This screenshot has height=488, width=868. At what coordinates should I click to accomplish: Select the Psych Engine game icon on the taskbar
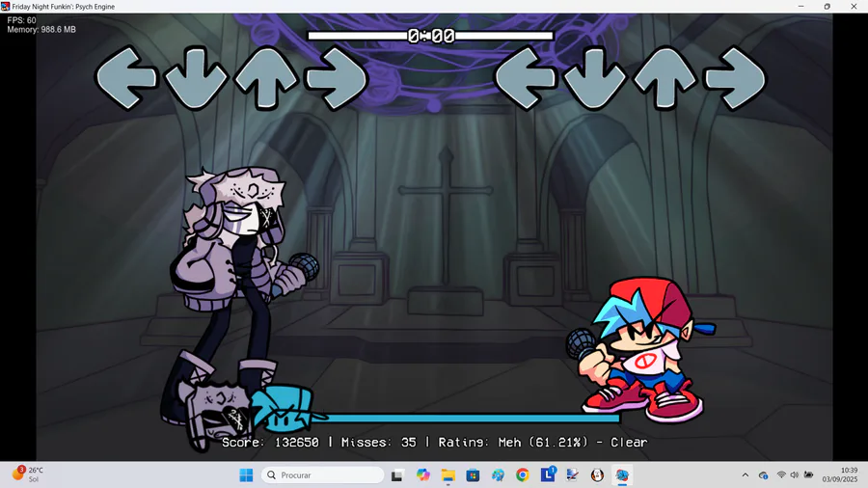click(x=622, y=474)
